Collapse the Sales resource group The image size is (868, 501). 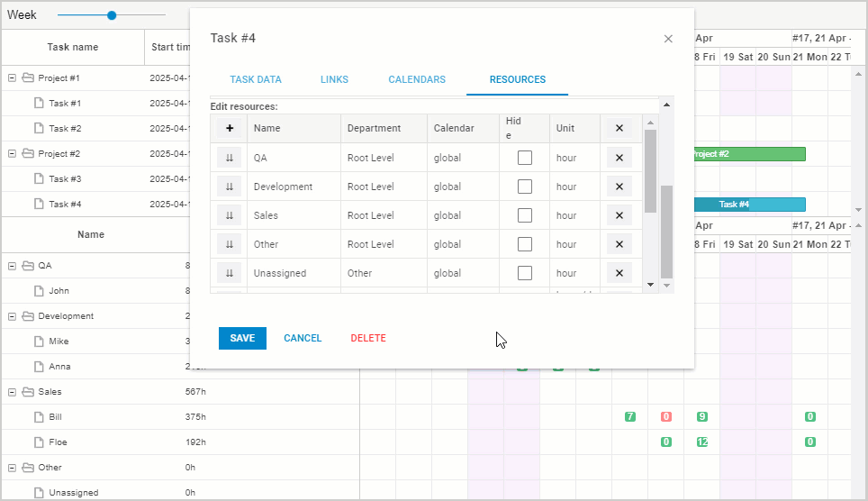[x=12, y=392]
